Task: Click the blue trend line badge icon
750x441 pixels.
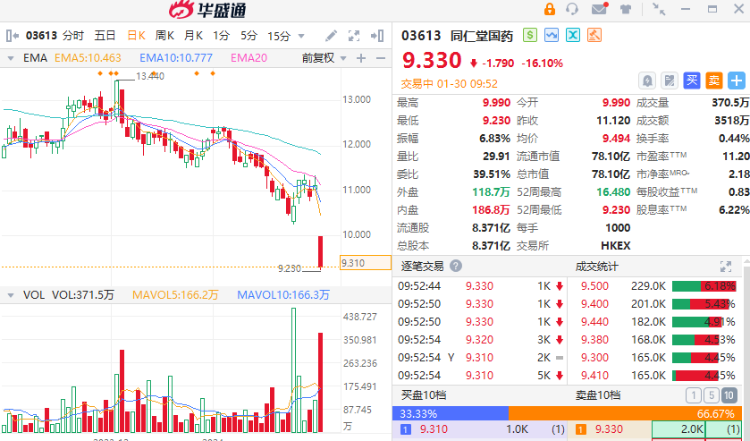Action: (x=551, y=35)
